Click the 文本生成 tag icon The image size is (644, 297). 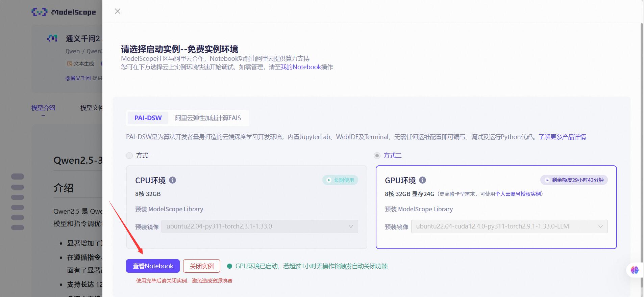70,63
